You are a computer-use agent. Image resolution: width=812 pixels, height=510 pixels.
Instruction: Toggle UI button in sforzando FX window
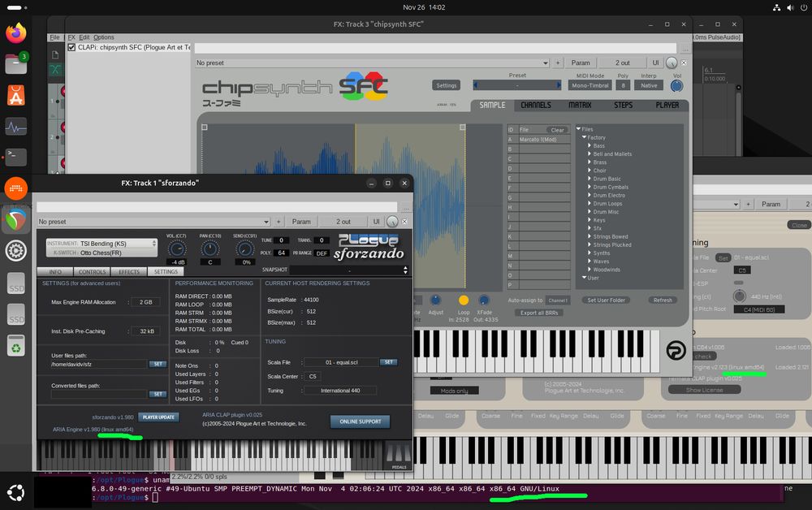coord(377,222)
